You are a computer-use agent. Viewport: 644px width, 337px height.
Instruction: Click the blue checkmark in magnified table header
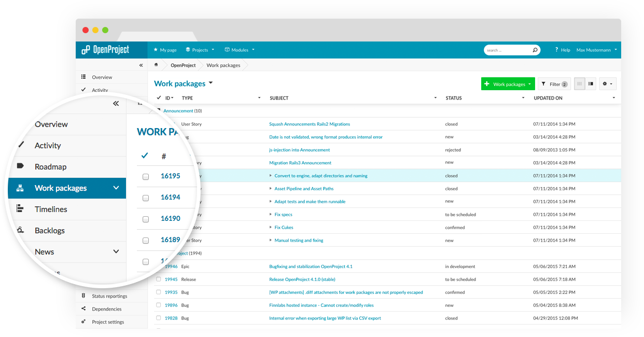(x=145, y=156)
